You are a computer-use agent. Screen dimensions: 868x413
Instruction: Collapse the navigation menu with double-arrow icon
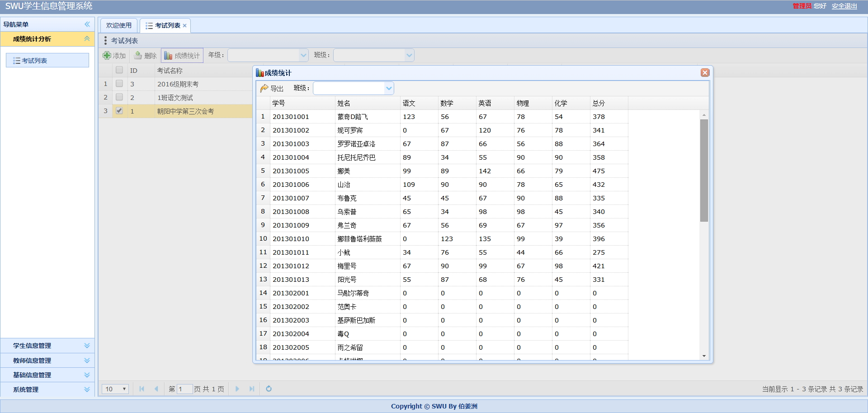[87, 24]
